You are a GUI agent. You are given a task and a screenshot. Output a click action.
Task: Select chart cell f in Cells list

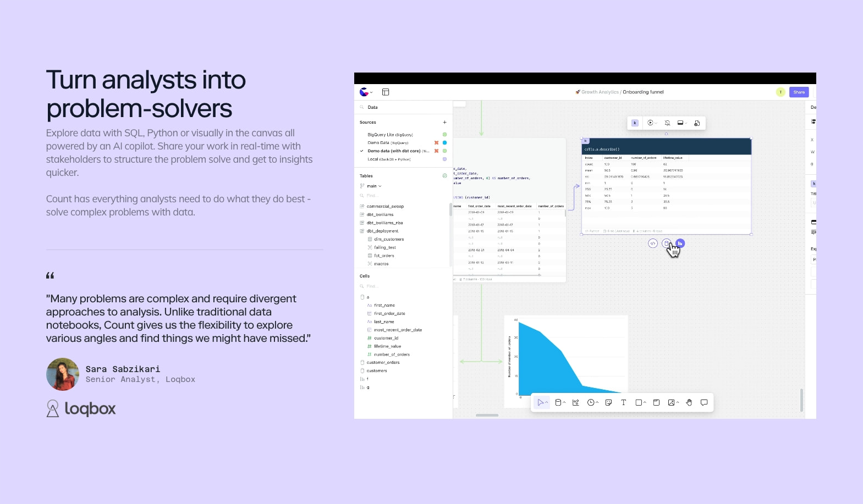pyautogui.click(x=365, y=379)
